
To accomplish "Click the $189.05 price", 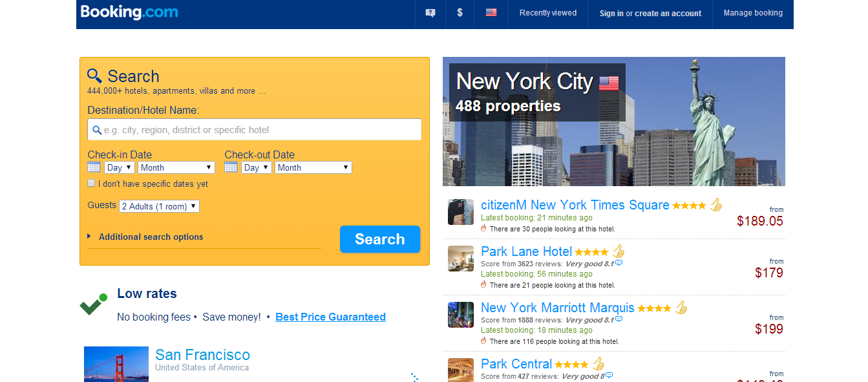I will (760, 221).
